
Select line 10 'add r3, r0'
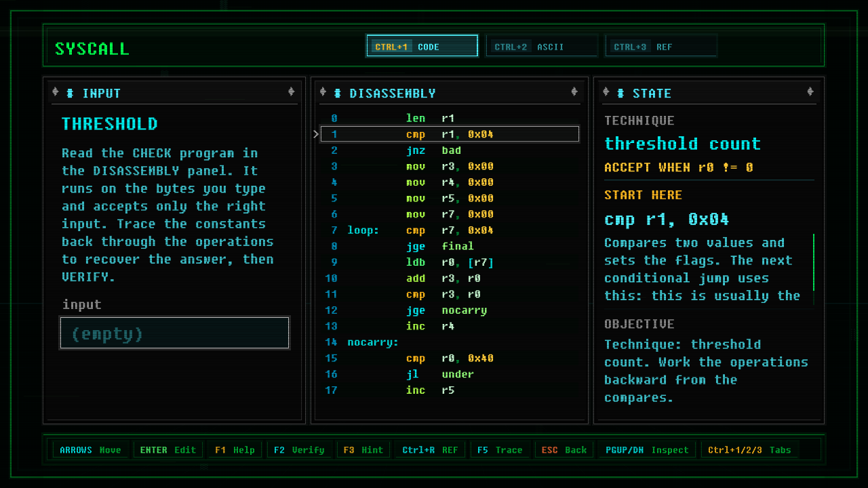(x=450, y=279)
